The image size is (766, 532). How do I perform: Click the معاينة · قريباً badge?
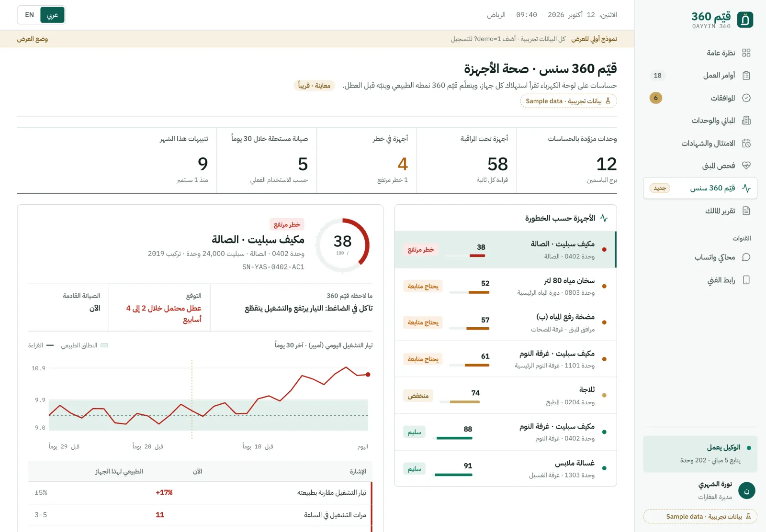(x=314, y=86)
